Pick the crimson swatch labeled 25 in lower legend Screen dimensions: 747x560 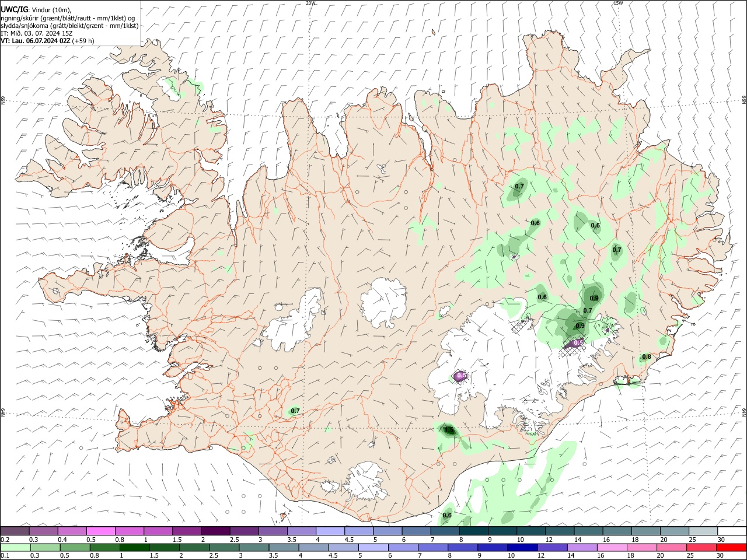(701, 548)
